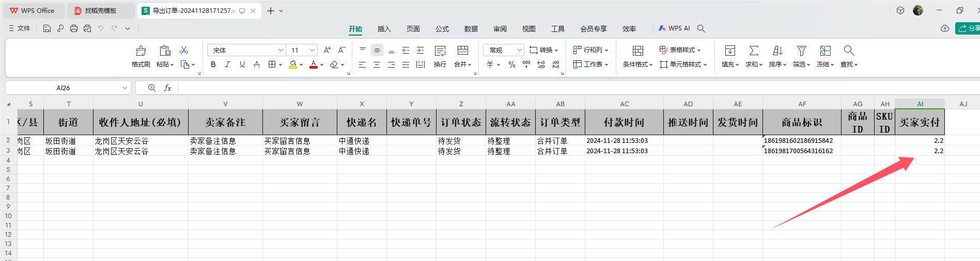Click the formula bar input field
The height and width of the screenshot is (261, 980).
click(579, 88)
